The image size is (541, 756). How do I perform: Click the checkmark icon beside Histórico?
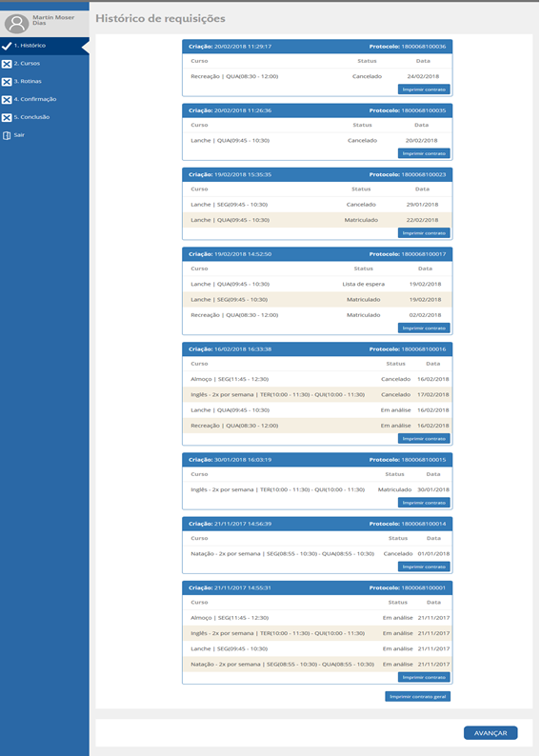[x=7, y=47]
